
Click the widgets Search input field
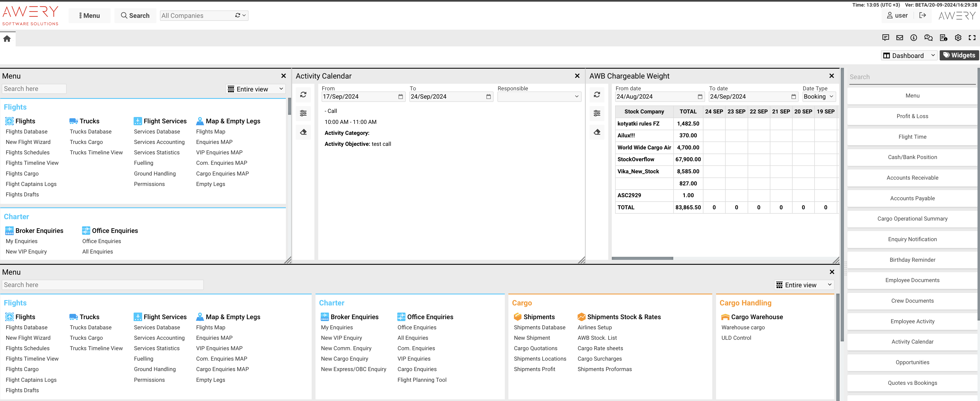pyautogui.click(x=912, y=77)
